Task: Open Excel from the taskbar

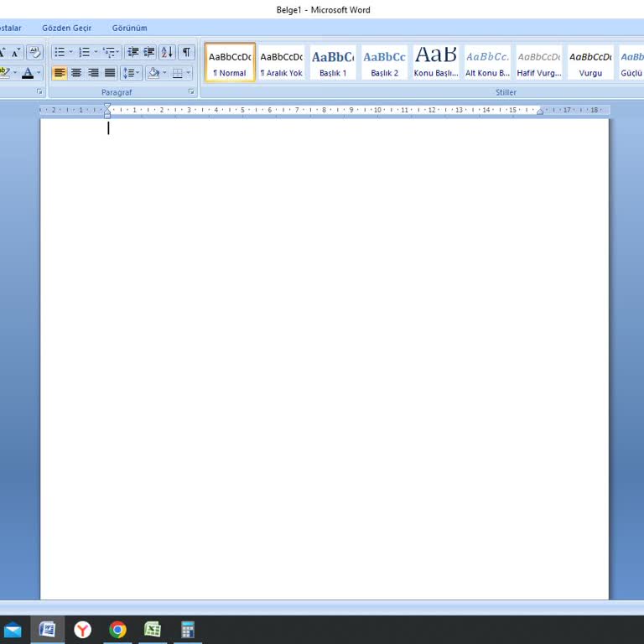Action: point(152,630)
